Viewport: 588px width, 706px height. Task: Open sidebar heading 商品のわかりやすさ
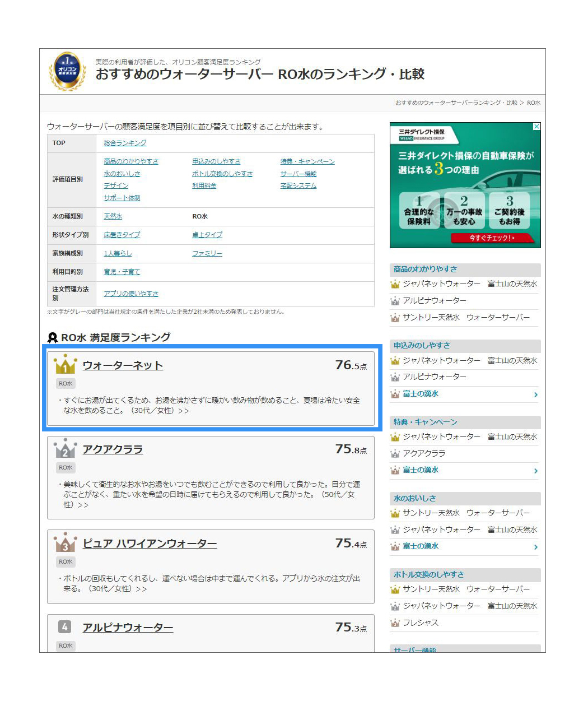click(x=425, y=269)
